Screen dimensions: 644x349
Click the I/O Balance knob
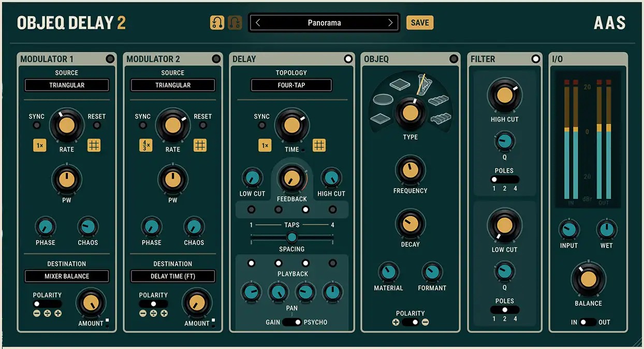[588, 280]
